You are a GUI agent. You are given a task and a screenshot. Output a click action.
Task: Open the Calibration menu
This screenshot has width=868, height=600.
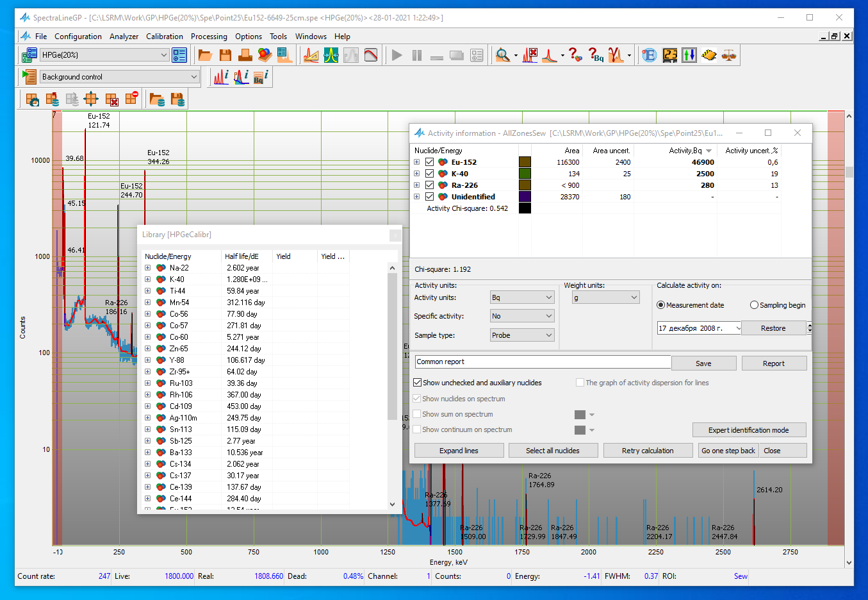coord(164,37)
